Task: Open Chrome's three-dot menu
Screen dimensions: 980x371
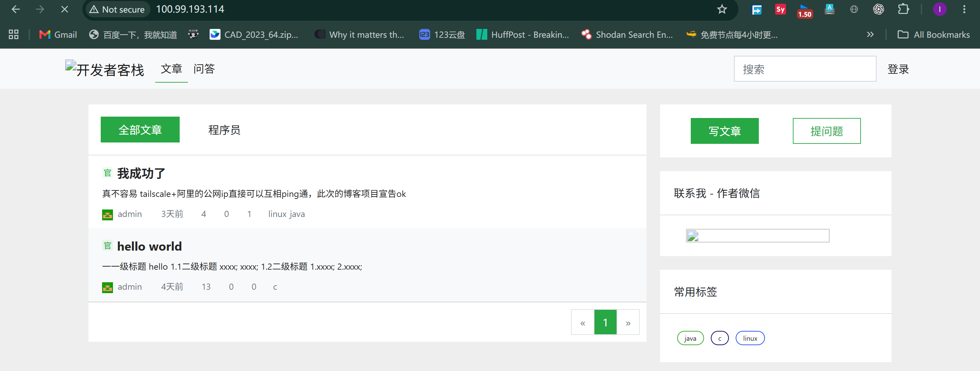Action: tap(964, 9)
